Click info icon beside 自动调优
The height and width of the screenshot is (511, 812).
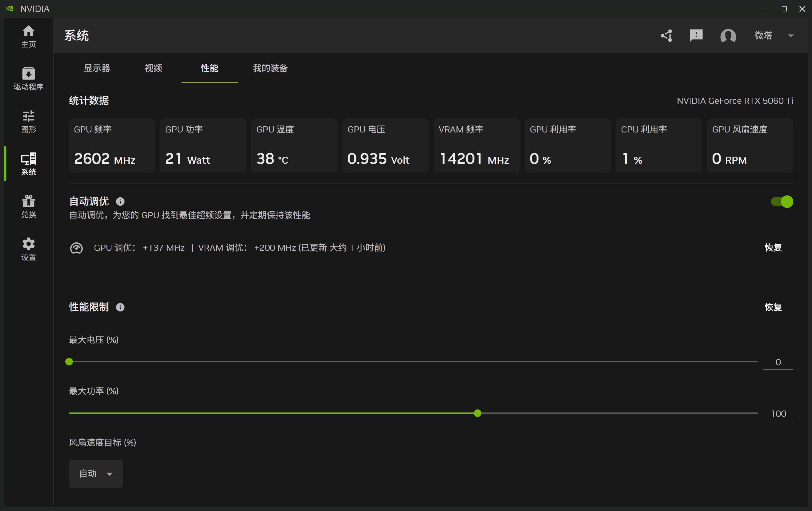[x=120, y=202]
